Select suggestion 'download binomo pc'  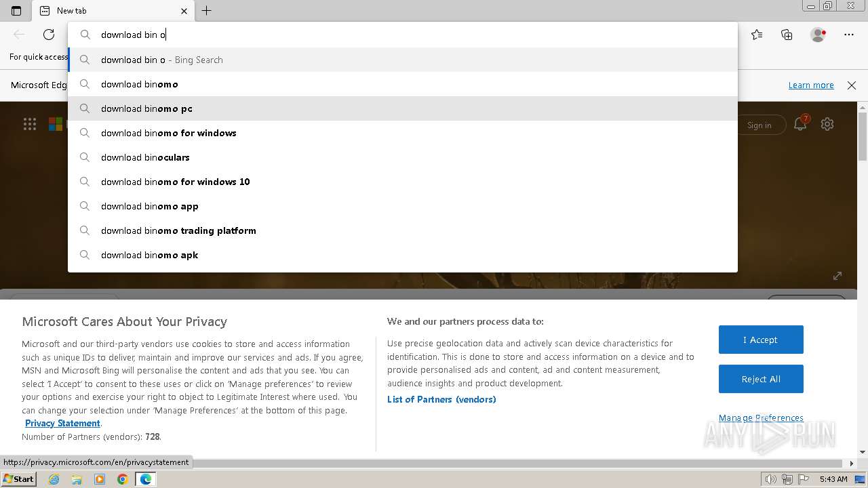pyautogui.click(x=403, y=108)
